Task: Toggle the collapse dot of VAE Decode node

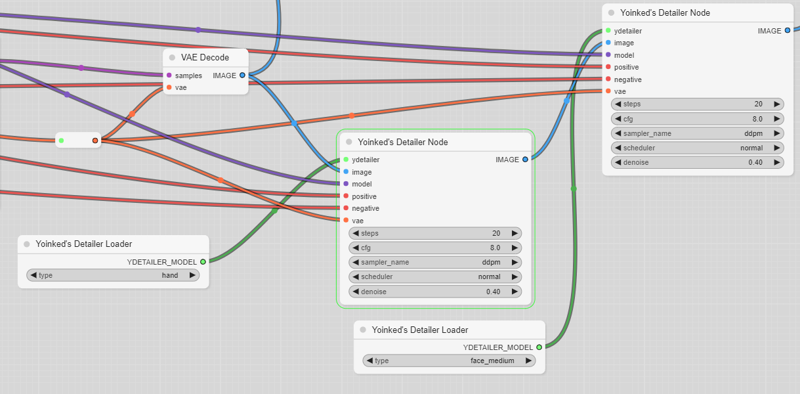Action: coord(172,58)
